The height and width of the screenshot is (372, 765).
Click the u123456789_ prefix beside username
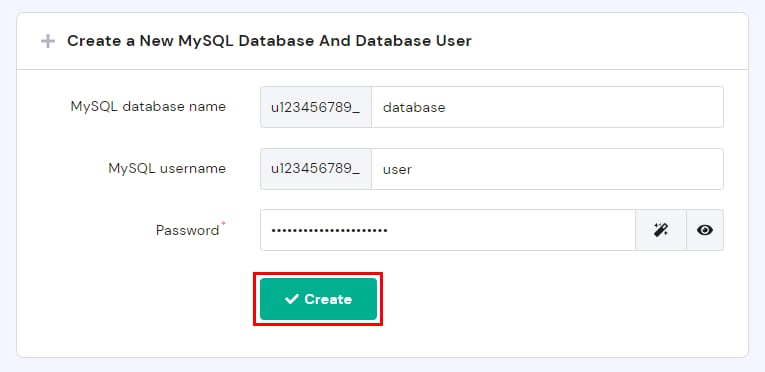(x=316, y=169)
